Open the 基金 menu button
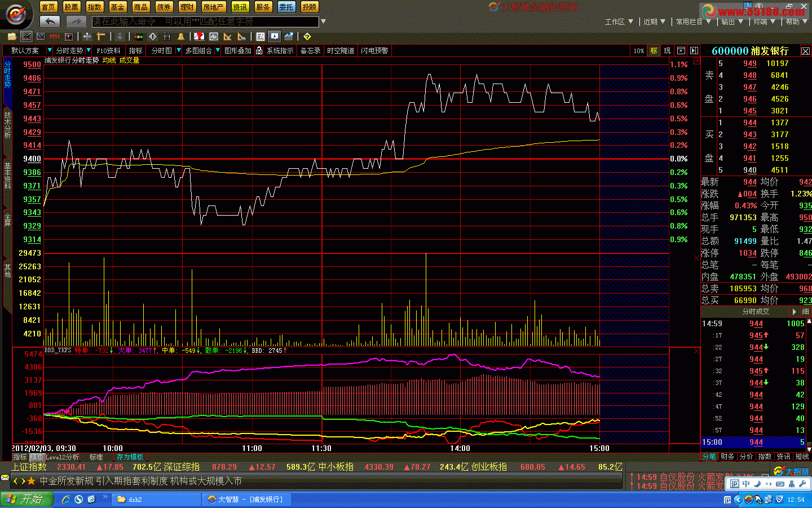The image size is (812, 508). coord(118,7)
